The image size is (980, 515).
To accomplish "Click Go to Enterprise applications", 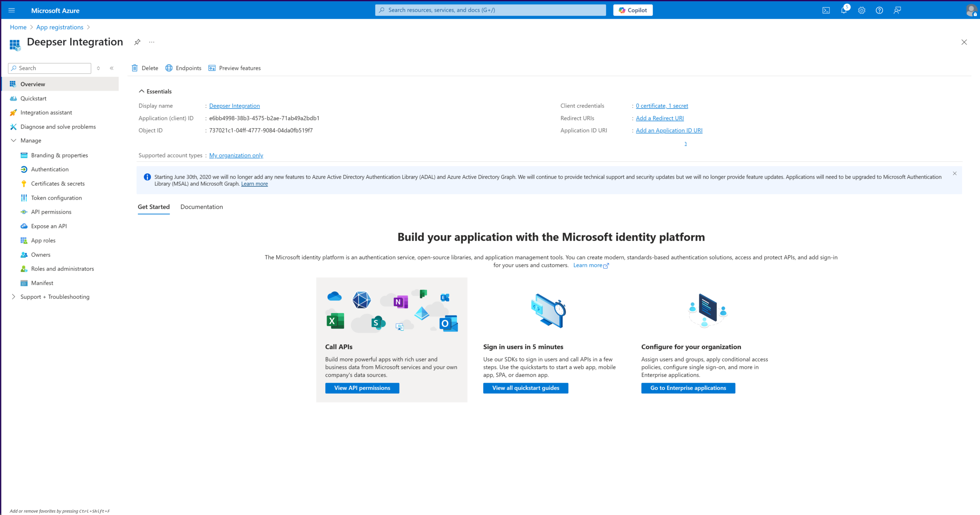I will coord(688,388).
